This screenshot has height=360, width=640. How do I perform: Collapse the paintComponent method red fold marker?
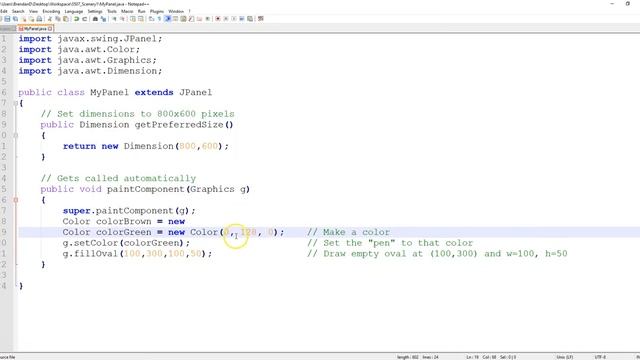(x=16, y=200)
